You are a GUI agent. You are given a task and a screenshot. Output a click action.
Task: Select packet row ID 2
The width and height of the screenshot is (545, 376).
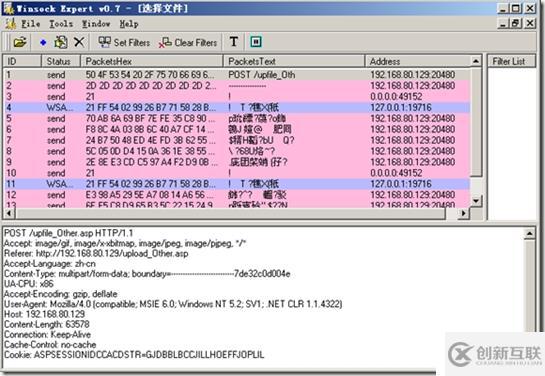[x=237, y=85]
